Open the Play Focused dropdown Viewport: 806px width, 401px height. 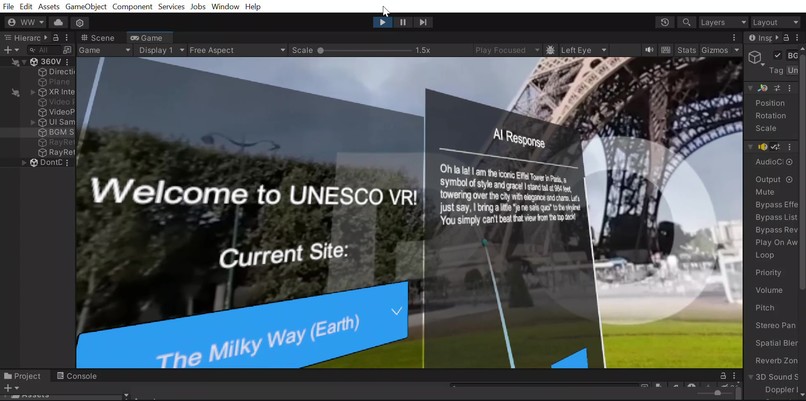(507, 50)
